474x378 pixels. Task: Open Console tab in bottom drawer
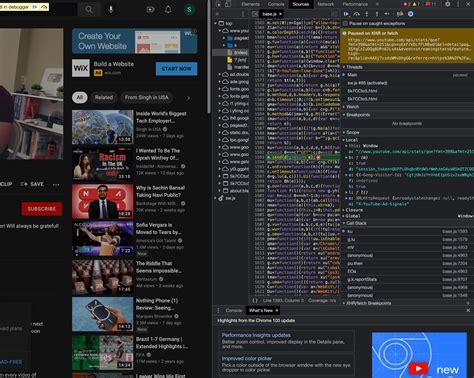coord(234,310)
